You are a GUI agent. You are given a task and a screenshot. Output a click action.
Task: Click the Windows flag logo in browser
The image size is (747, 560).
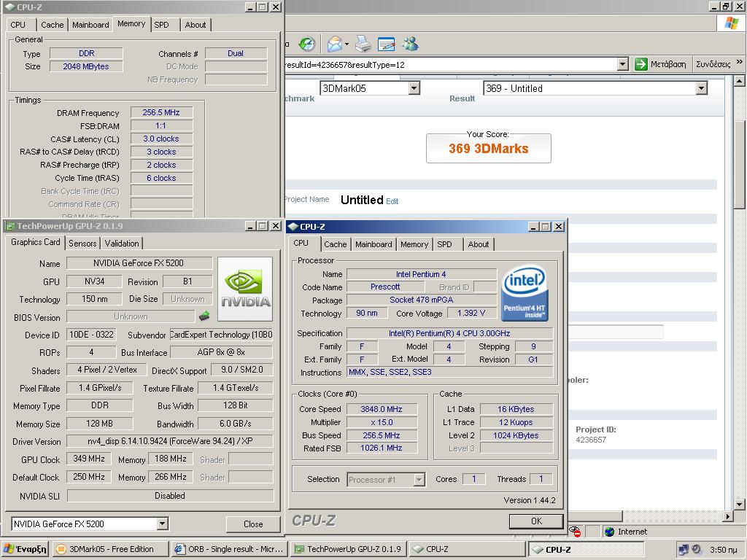[x=732, y=23]
